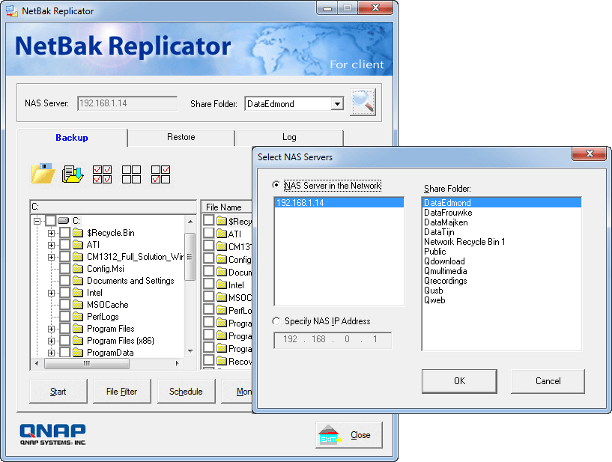This screenshot has height=462, width=612.
Task: Click the Close button with exit icon
Action: point(349,435)
